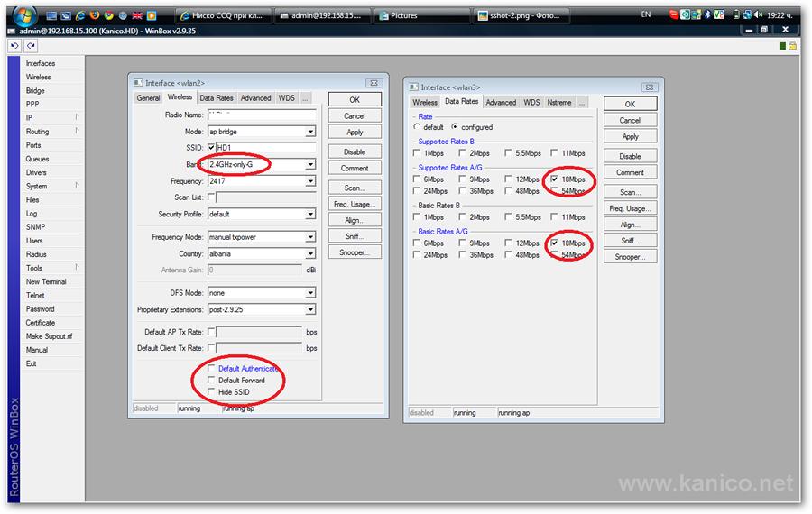Screen dimensions: 812x514
Task: Switch to Advanced tab in wlan2 window
Action: coord(255,97)
